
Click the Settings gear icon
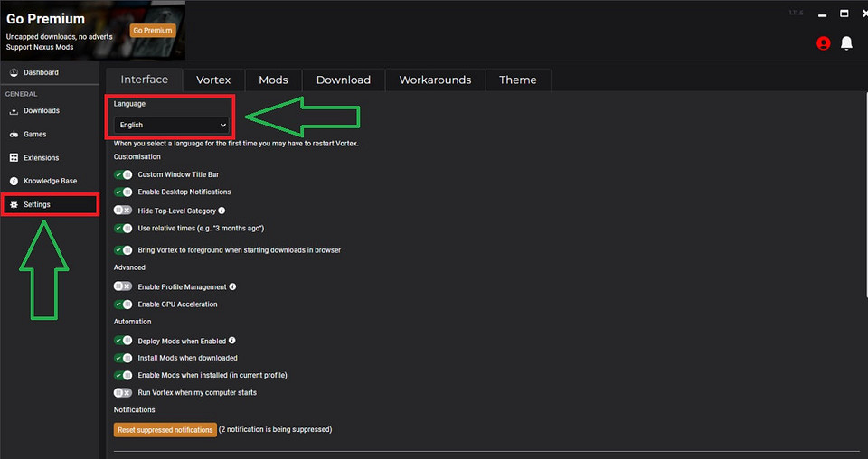pos(14,205)
